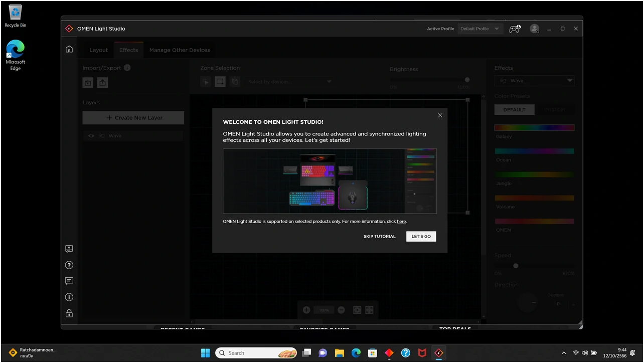Switch to the Effects tab

128,50
